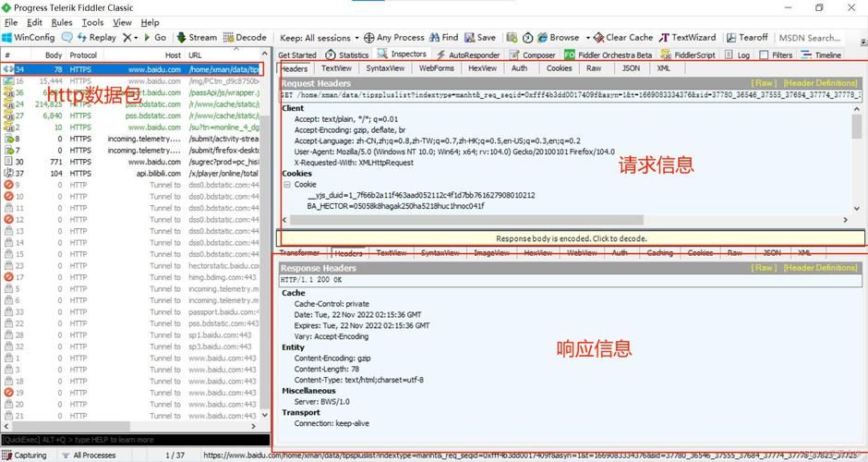
Task: Select request TextView tab
Action: coord(336,68)
